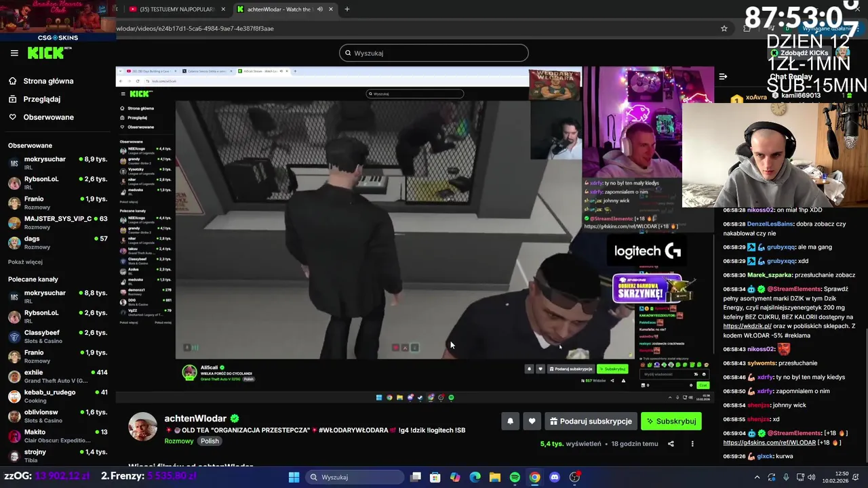Follow achtenWlodar with heart button
The height and width of the screenshot is (488, 868).
532,421
